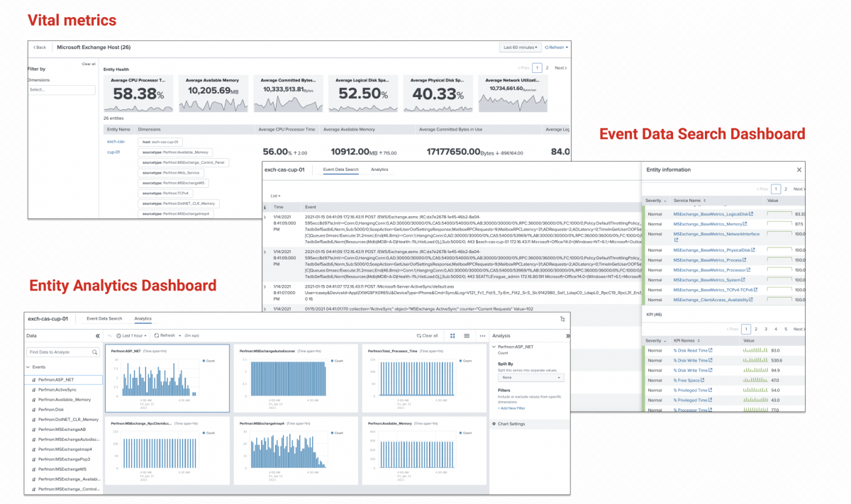Select Event Data Search tab in Analytics dashboard
The image size is (851, 504).
(104, 319)
